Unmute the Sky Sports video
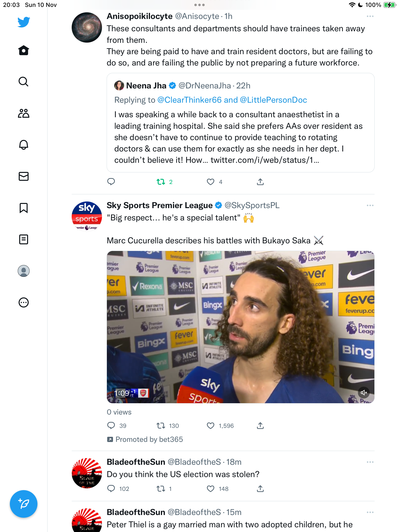This screenshot has height=532, width=399. pyautogui.click(x=364, y=393)
